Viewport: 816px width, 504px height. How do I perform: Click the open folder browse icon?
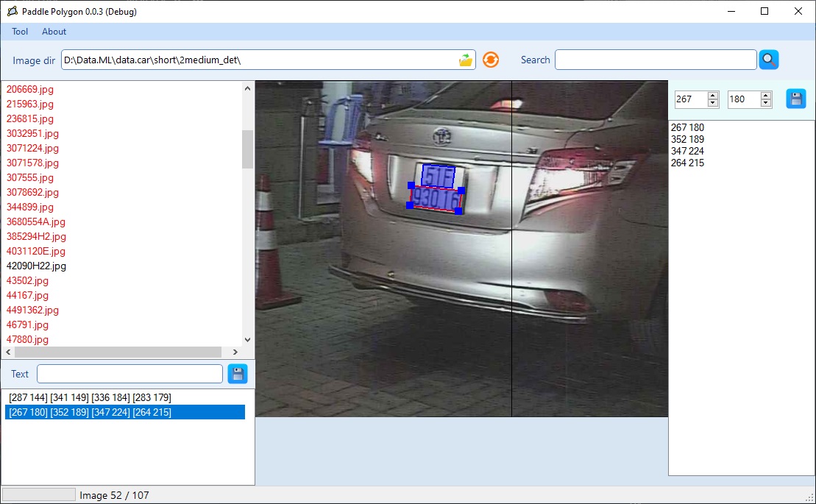coord(466,60)
